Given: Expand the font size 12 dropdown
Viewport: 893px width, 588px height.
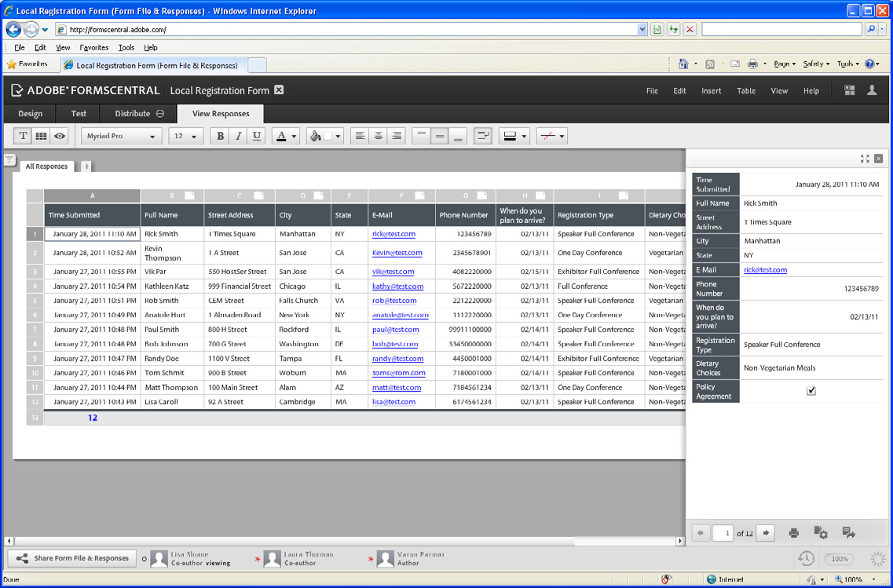Looking at the screenshot, I should (x=186, y=136).
